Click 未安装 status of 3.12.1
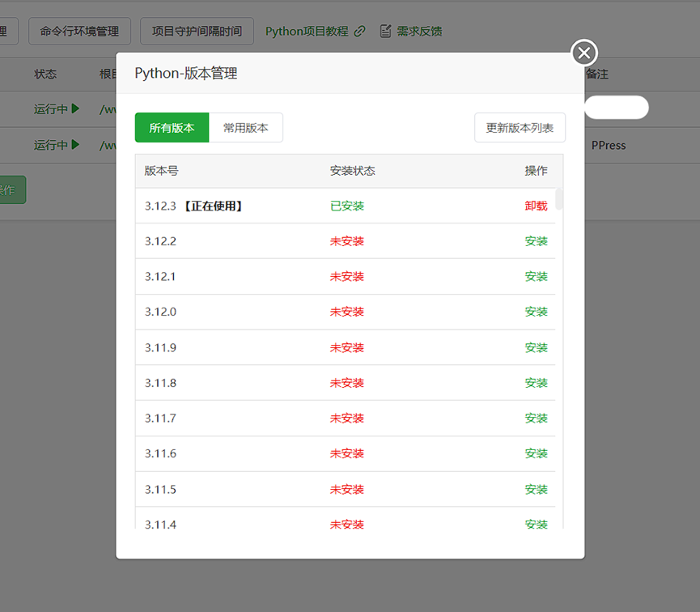The width and height of the screenshot is (700, 612). point(347,277)
